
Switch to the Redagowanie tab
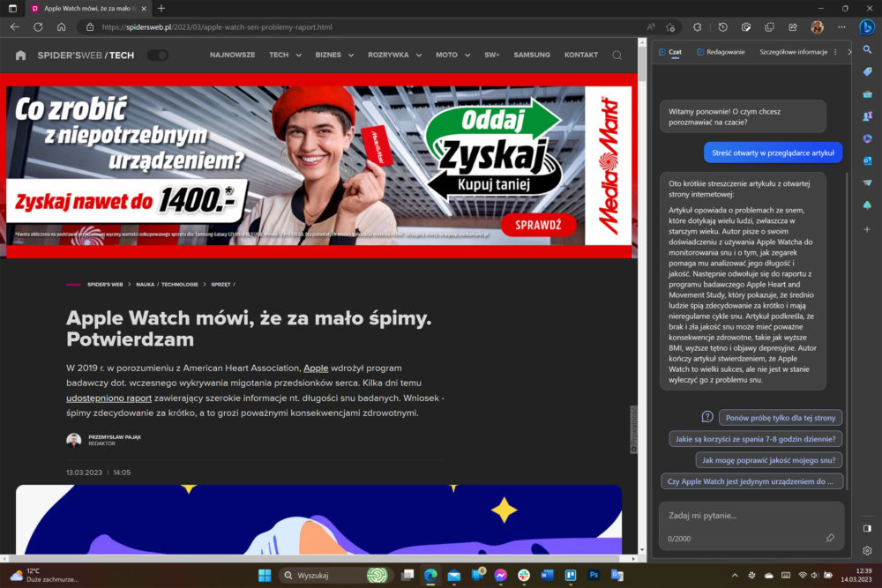click(x=721, y=52)
